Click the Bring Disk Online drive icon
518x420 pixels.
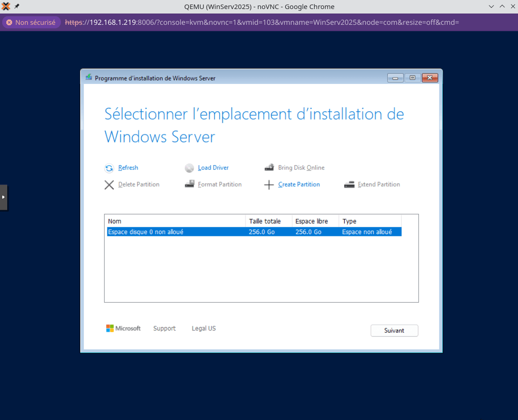(269, 167)
